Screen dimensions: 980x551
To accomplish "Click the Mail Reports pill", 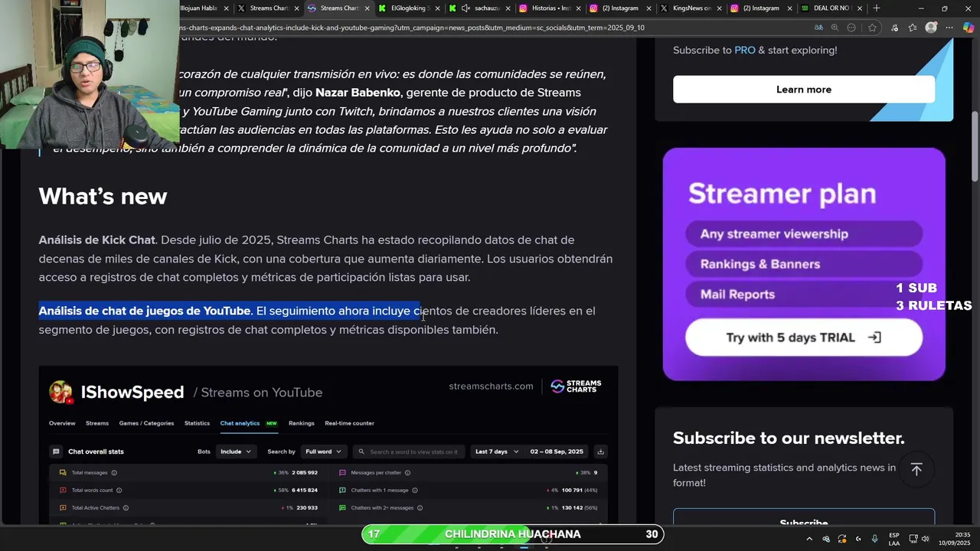I will pyautogui.click(x=803, y=294).
